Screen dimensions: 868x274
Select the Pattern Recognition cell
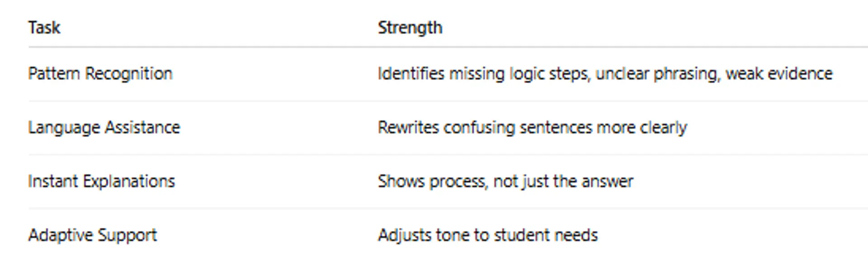pos(100,74)
